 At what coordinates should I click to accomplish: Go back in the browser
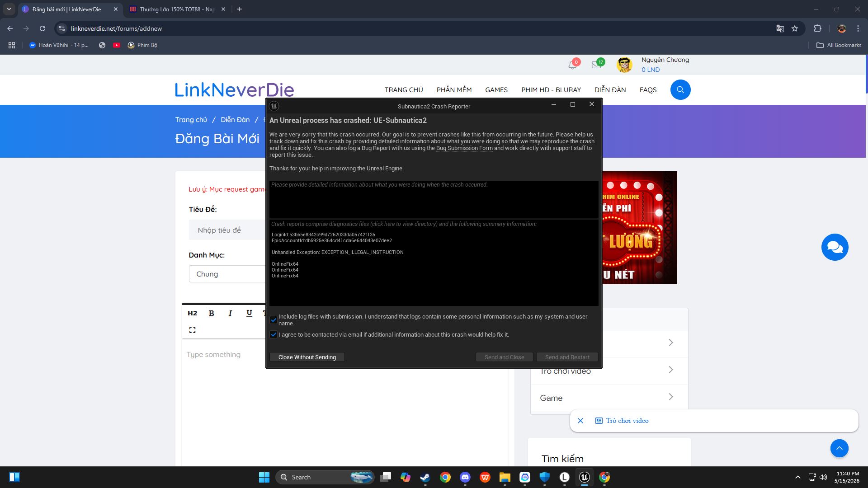click(10, 28)
